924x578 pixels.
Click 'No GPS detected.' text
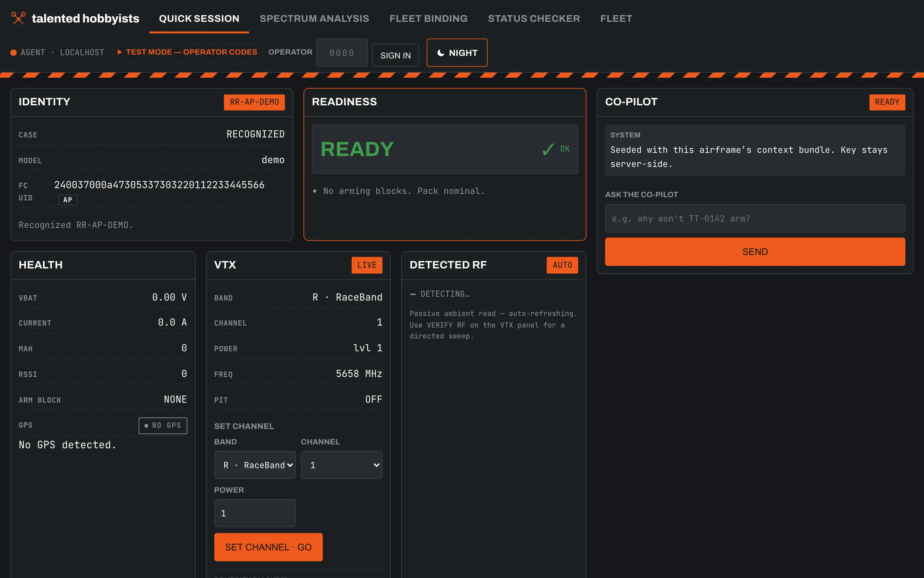click(68, 445)
